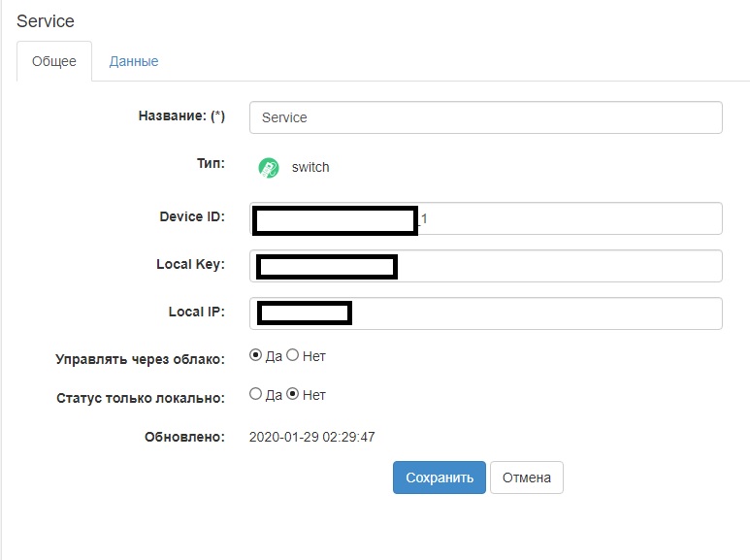Select Нет for Управлять через облако
Image resolution: width=750 pixels, height=560 pixels.
coord(292,355)
